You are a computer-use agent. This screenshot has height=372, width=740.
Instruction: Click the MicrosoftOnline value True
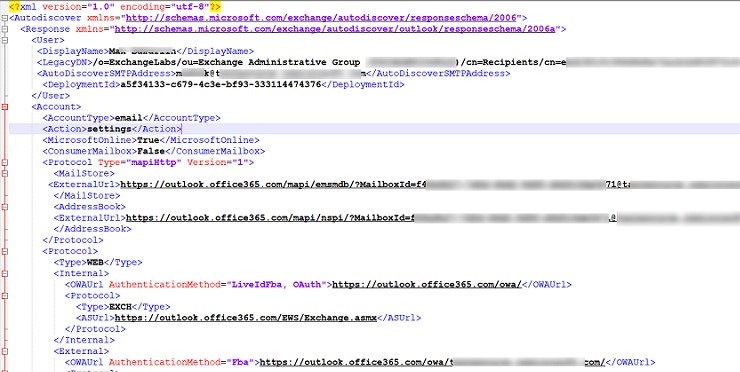tap(148, 140)
